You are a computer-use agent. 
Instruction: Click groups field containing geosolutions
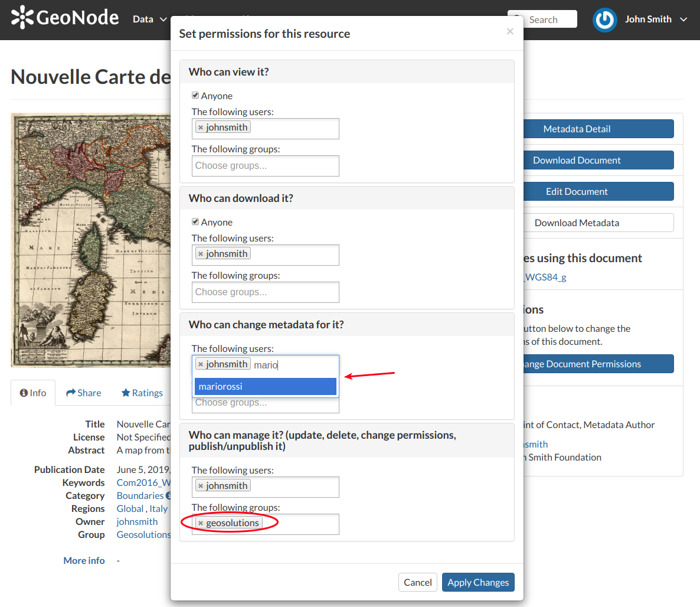265,524
